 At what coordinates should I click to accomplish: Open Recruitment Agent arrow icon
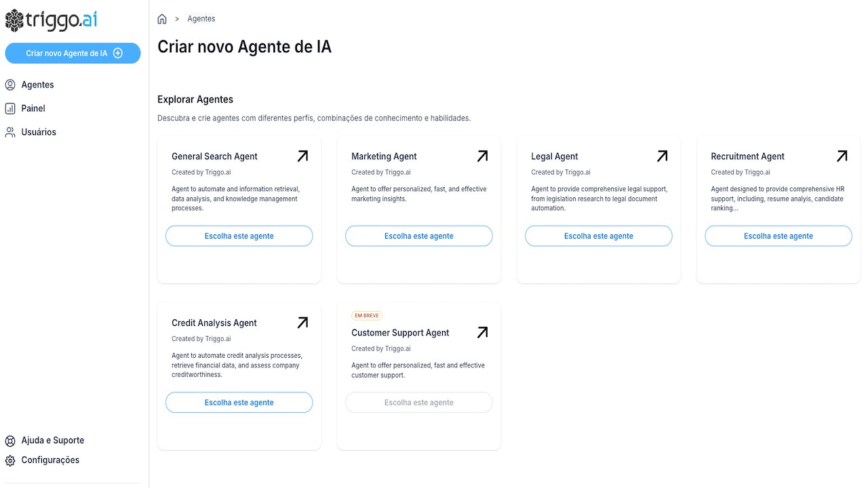[x=842, y=156]
